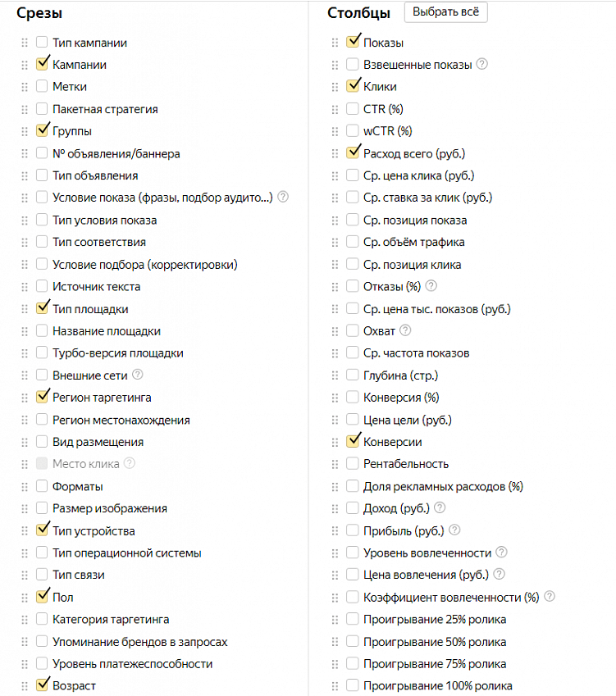Click help icon beside Условие показа
The width and height of the screenshot is (616, 696).
283,197
